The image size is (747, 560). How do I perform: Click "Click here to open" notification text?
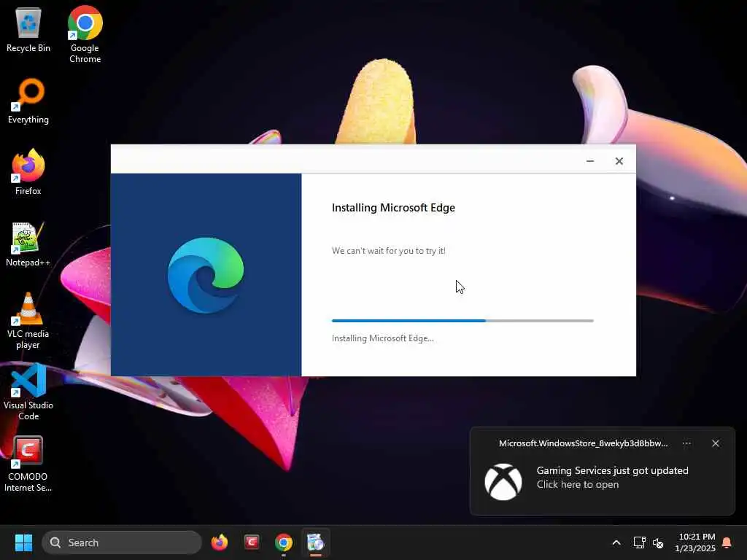(x=578, y=484)
